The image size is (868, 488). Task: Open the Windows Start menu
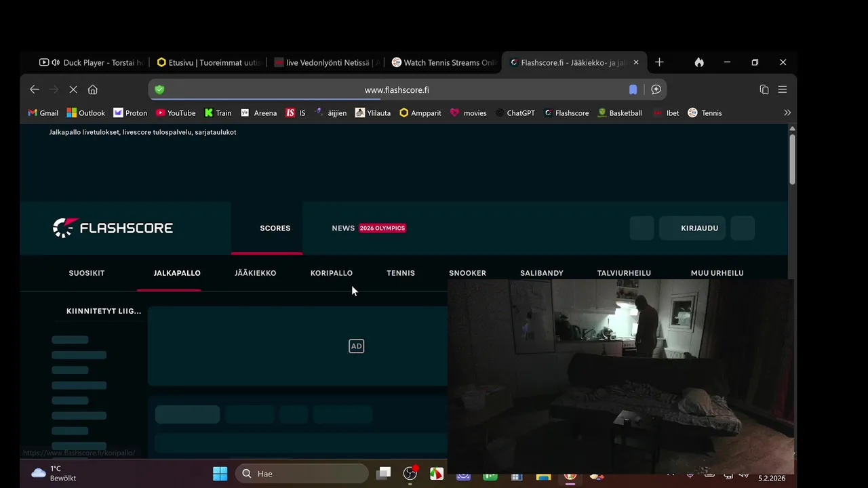[220, 474]
